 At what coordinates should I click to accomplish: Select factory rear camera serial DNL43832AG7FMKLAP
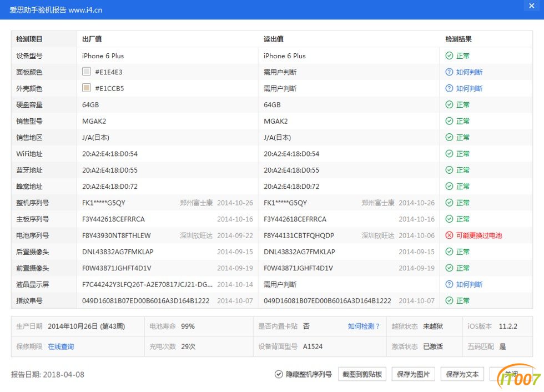click(x=118, y=252)
